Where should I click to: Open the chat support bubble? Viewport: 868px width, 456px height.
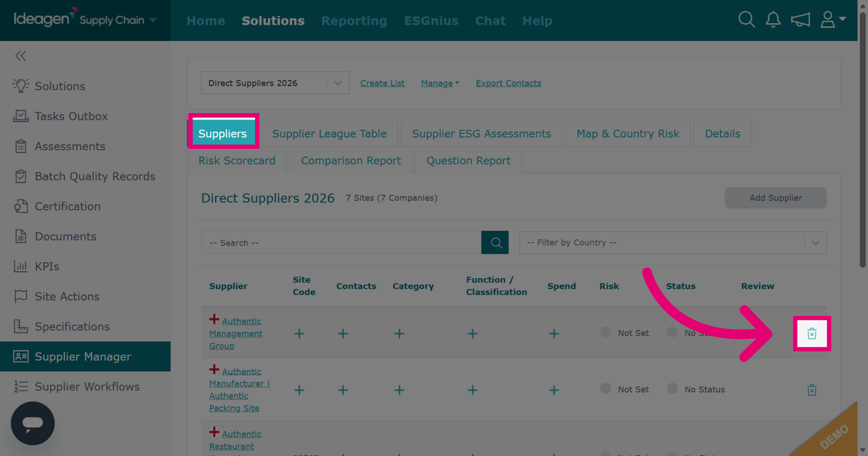33,423
